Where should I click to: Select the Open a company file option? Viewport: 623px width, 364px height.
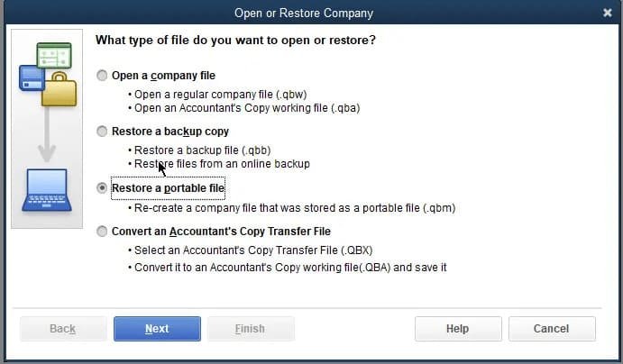click(102, 76)
